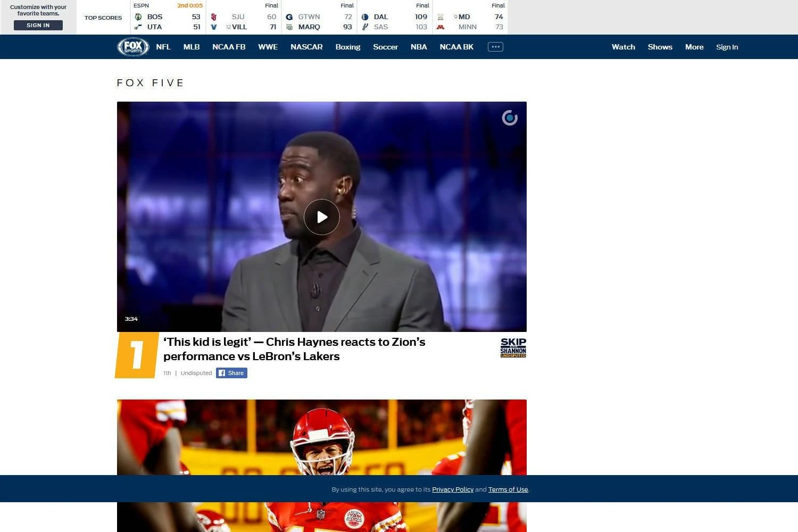Viewport: 798px width, 532px height.
Task: Select Soccer in the navigation bar
Action: [386, 47]
